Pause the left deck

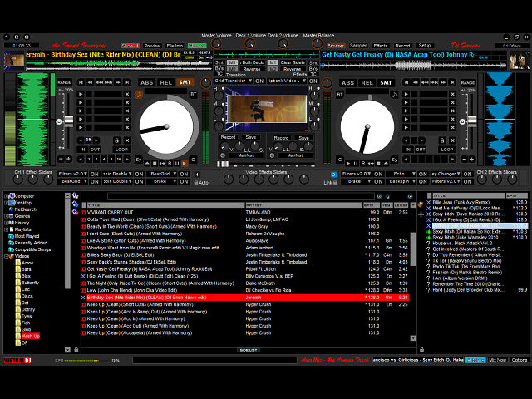177,164
